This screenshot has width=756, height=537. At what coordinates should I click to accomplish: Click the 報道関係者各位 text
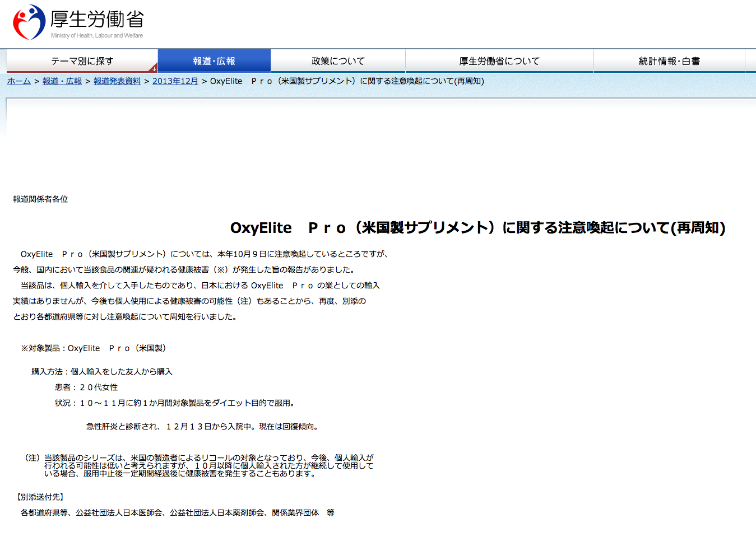pyautogui.click(x=40, y=199)
